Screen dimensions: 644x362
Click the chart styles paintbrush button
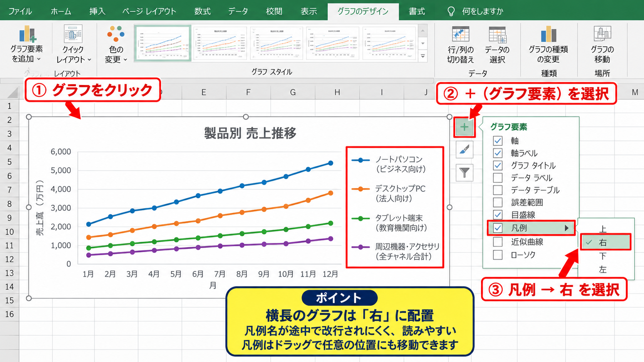coord(465,150)
